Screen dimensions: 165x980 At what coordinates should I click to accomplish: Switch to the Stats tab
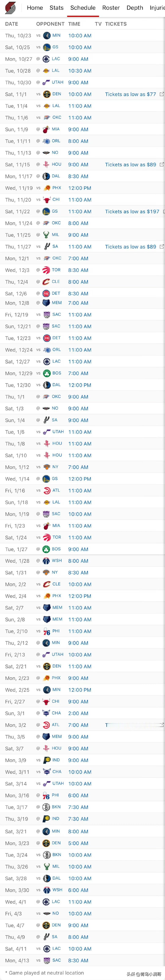[x=56, y=8]
